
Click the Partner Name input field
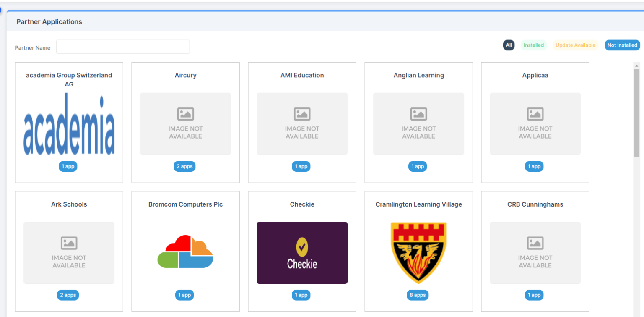(122, 47)
